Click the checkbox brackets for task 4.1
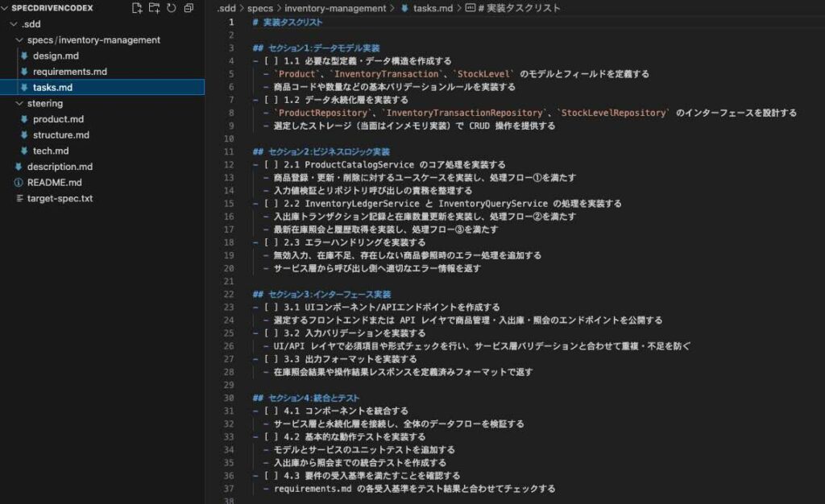The width and height of the screenshot is (825, 504). point(270,411)
